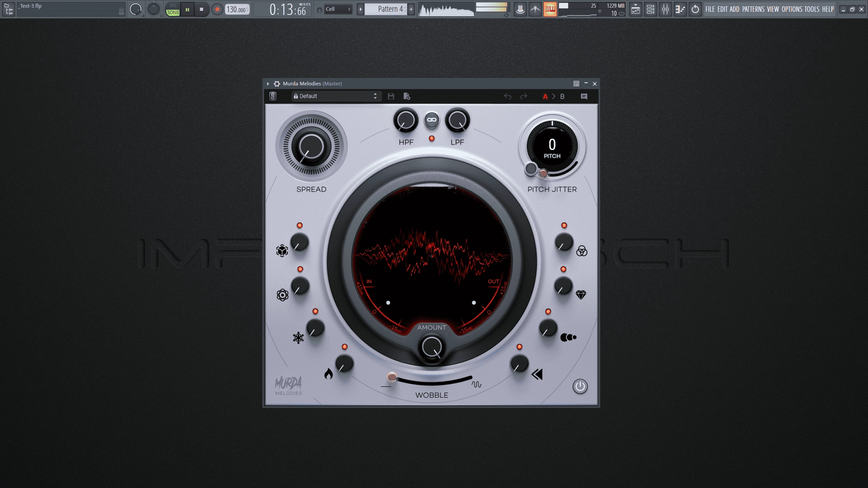
Task: Toggle the plugin power button
Action: pos(580,386)
